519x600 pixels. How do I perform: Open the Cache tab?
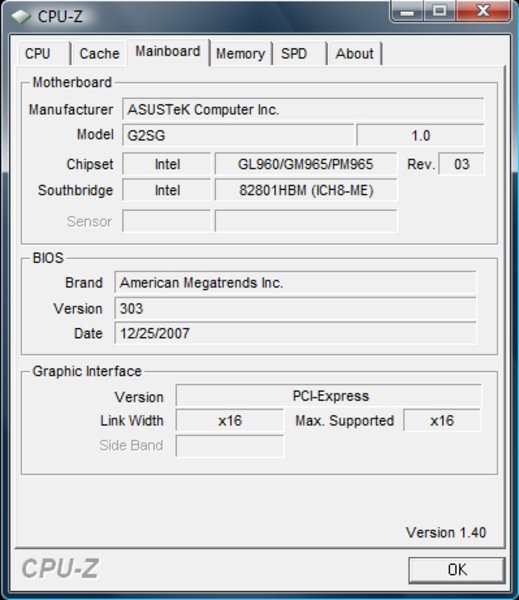(99, 53)
